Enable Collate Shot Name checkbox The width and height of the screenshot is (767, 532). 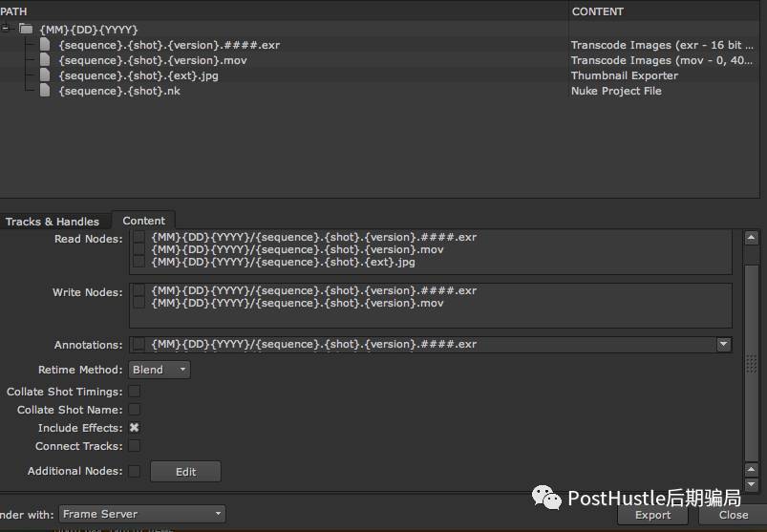135,410
